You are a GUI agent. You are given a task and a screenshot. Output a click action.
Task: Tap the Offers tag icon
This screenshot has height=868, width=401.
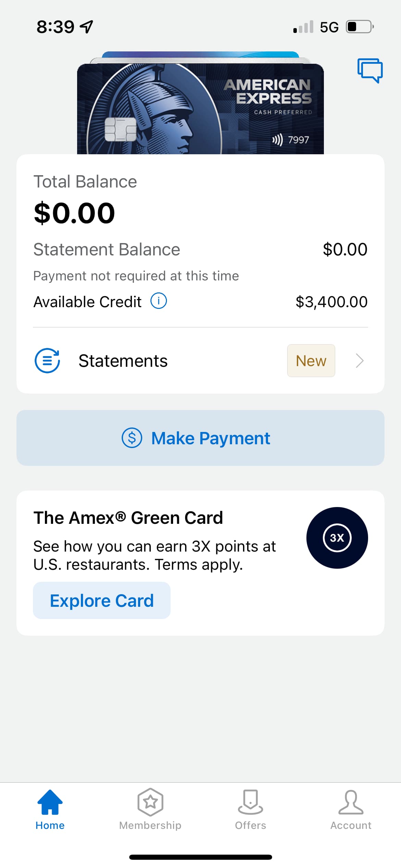(x=251, y=801)
